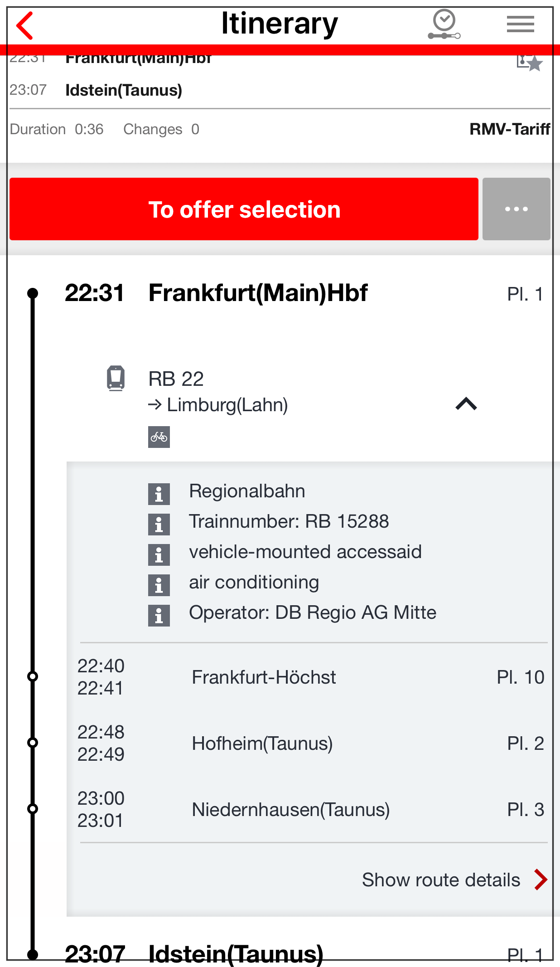Tap info icon beside Operator DB Regio

tap(159, 615)
